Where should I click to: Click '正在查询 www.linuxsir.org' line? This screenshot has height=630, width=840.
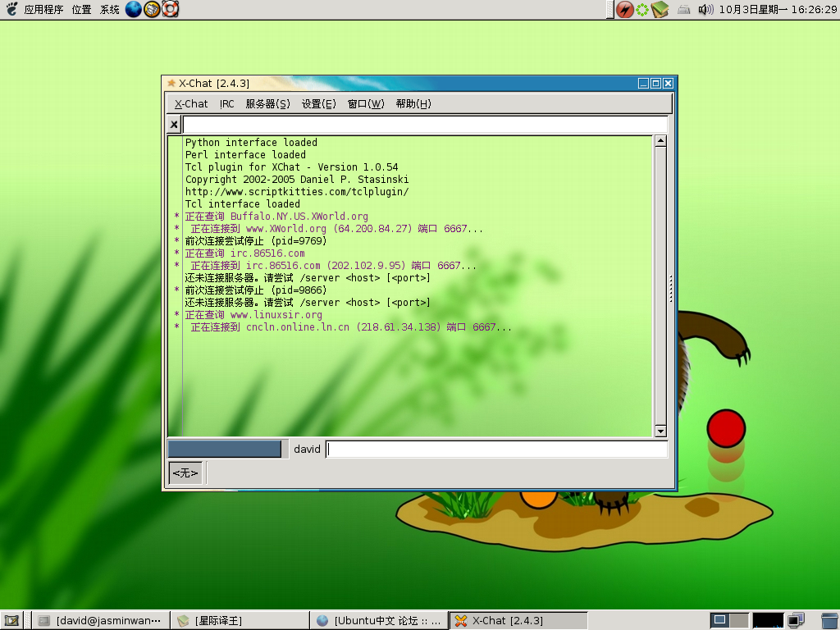point(253,315)
